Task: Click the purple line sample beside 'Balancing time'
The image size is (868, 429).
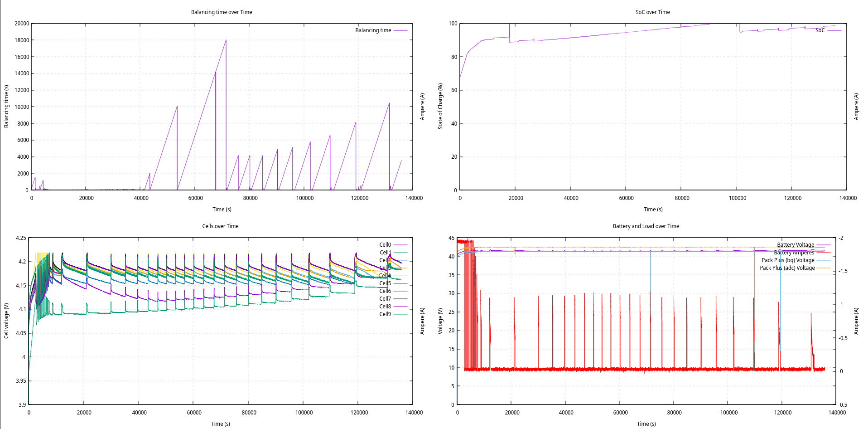Action: 400,30
